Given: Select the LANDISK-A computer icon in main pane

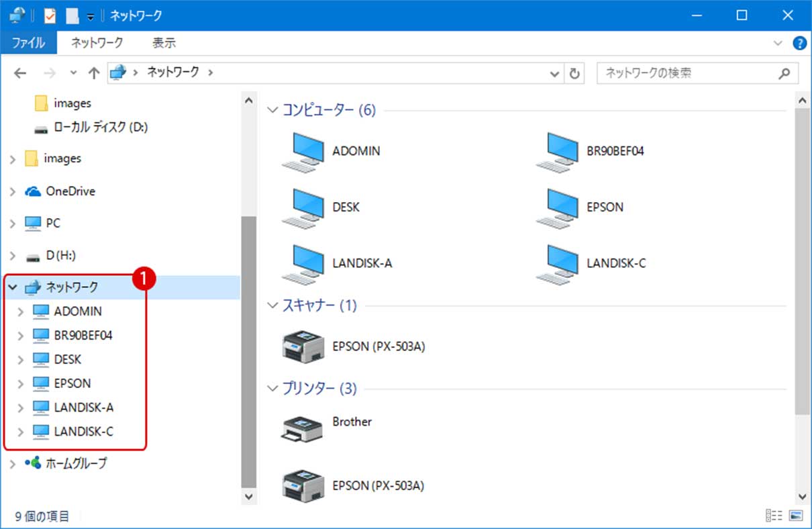Looking at the screenshot, I should tap(304, 264).
